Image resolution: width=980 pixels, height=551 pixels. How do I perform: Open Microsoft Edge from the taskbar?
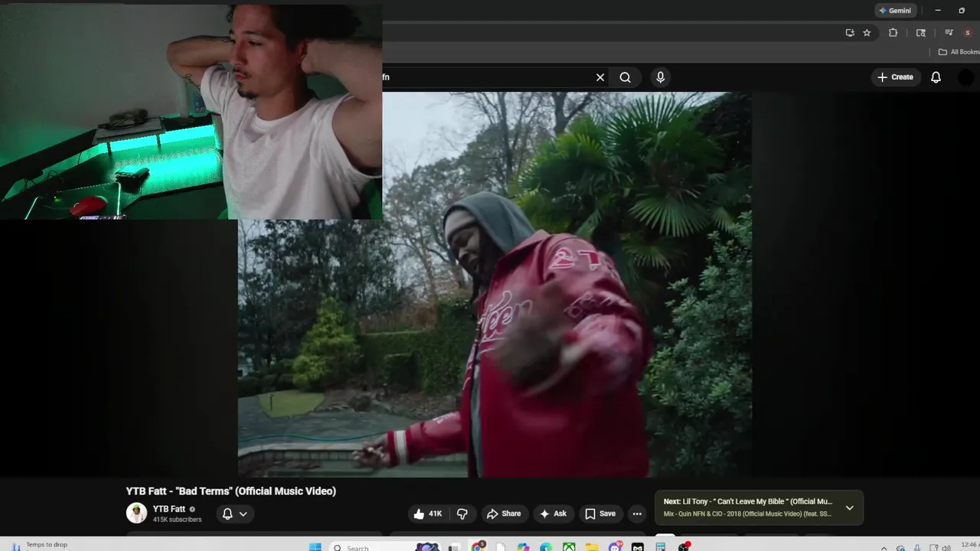point(546,547)
